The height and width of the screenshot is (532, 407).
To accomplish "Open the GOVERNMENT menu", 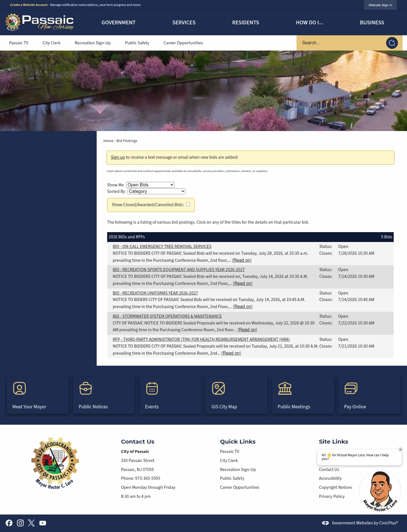I will (x=118, y=23).
